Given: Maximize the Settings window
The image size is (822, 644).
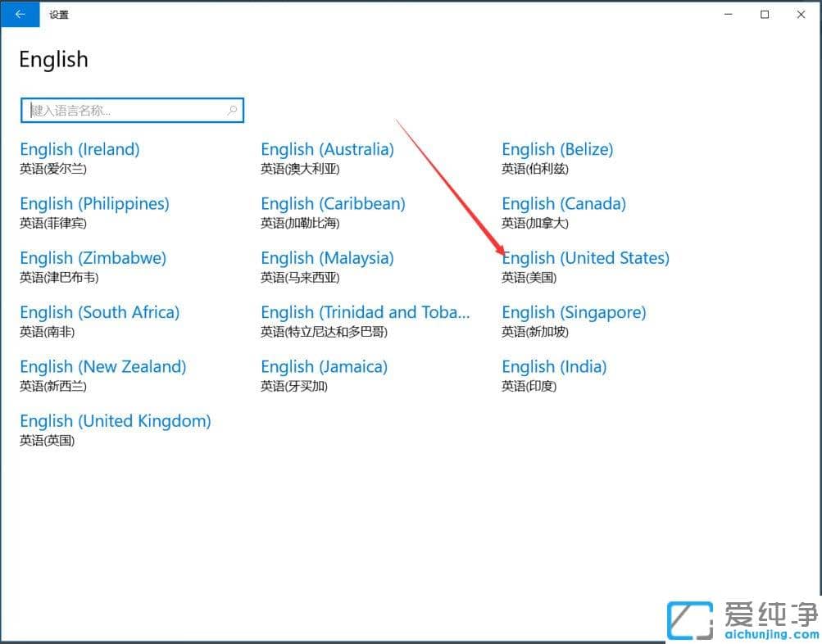Looking at the screenshot, I should pyautogui.click(x=765, y=14).
